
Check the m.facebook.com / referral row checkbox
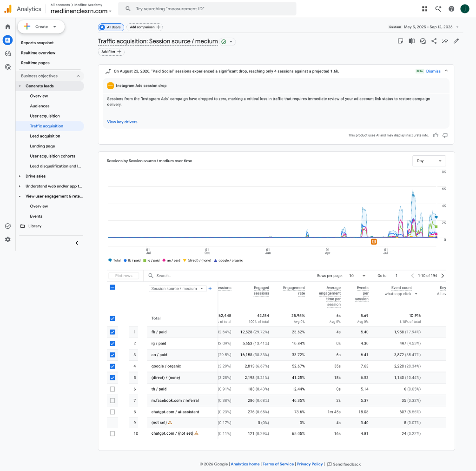[112, 400]
